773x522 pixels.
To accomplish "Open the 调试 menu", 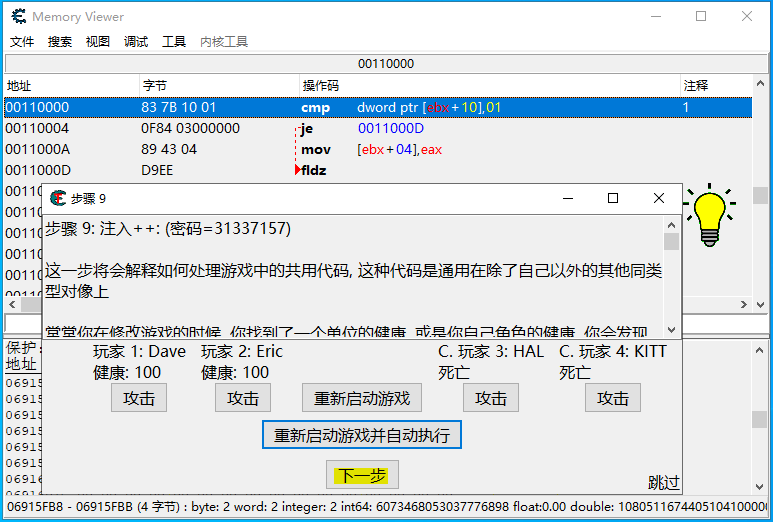I will pyautogui.click(x=136, y=42).
